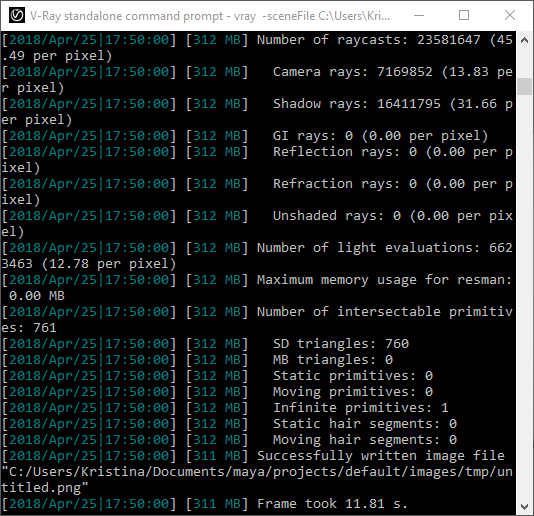Click the scrollbar down arrow
Screen dimensions: 534x516
pyautogui.click(x=524, y=506)
